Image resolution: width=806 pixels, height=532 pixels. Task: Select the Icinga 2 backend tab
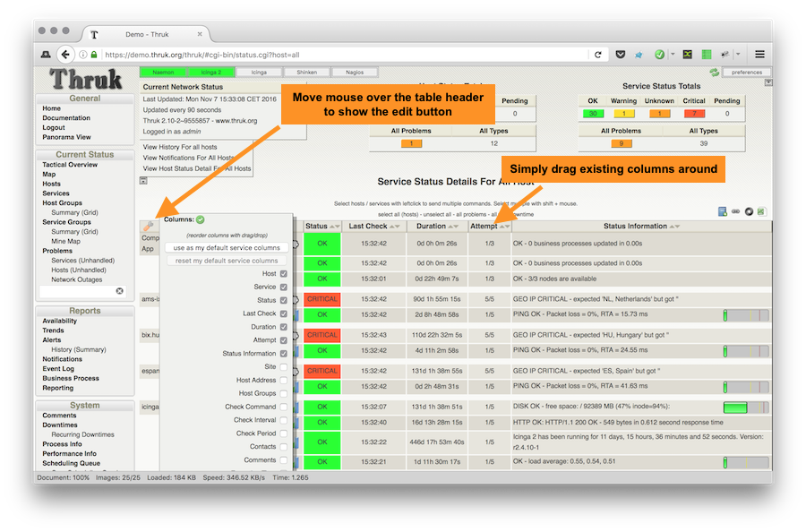pos(211,73)
